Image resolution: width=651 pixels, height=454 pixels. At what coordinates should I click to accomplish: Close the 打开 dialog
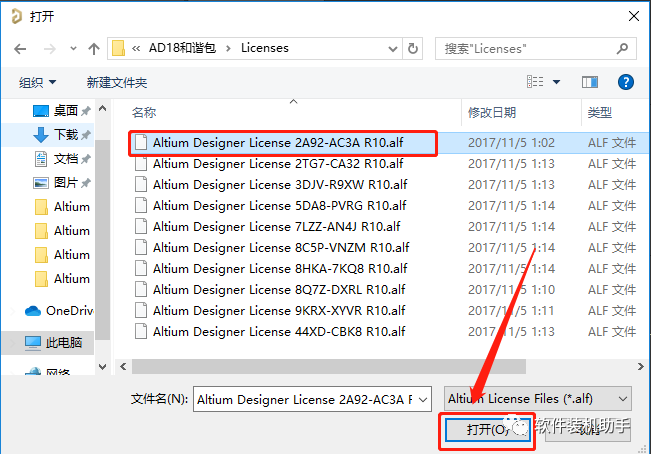tap(634, 17)
